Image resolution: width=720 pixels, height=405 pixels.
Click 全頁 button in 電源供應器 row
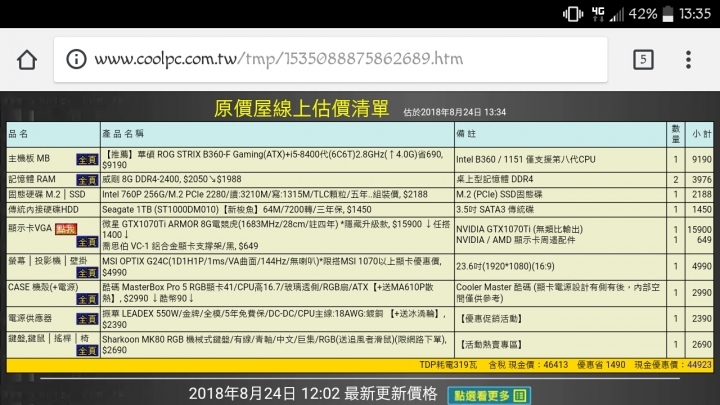pyautogui.click(x=87, y=319)
